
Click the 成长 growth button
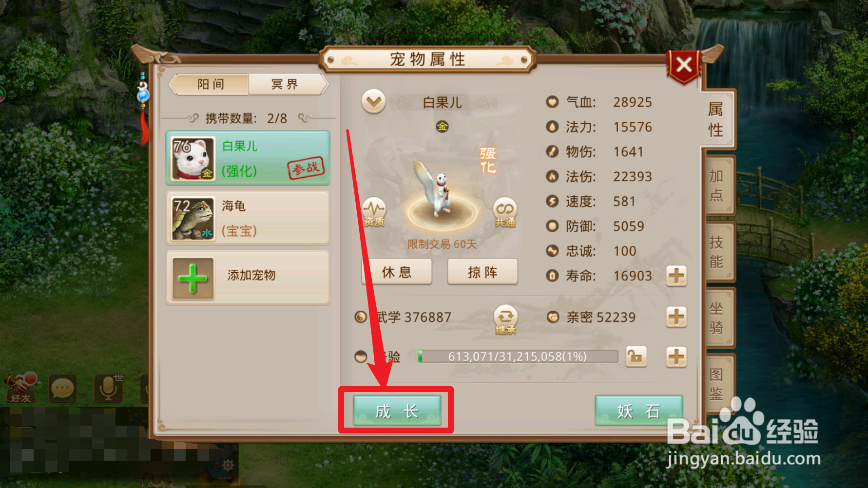click(397, 411)
